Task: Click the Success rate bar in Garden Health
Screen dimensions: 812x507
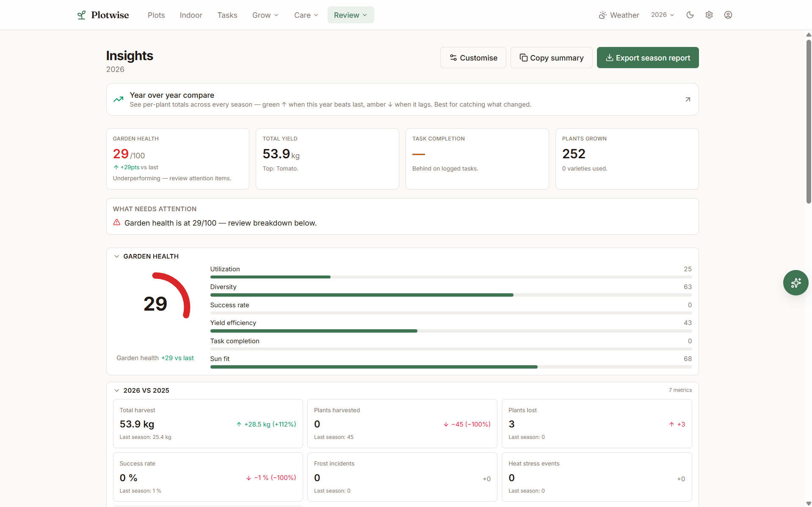Action: pyautogui.click(x=451, y=313)
